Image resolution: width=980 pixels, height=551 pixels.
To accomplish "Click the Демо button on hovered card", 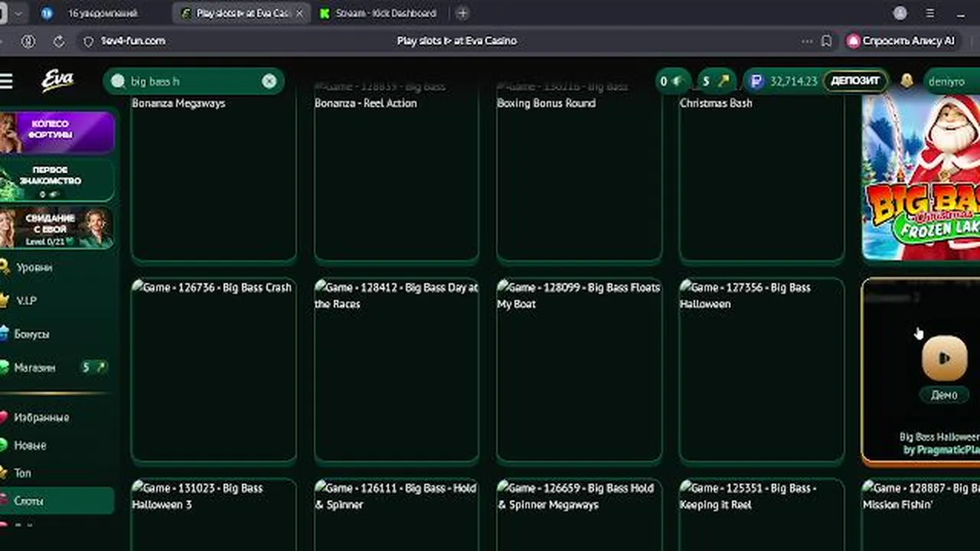I will pos(944,395).
